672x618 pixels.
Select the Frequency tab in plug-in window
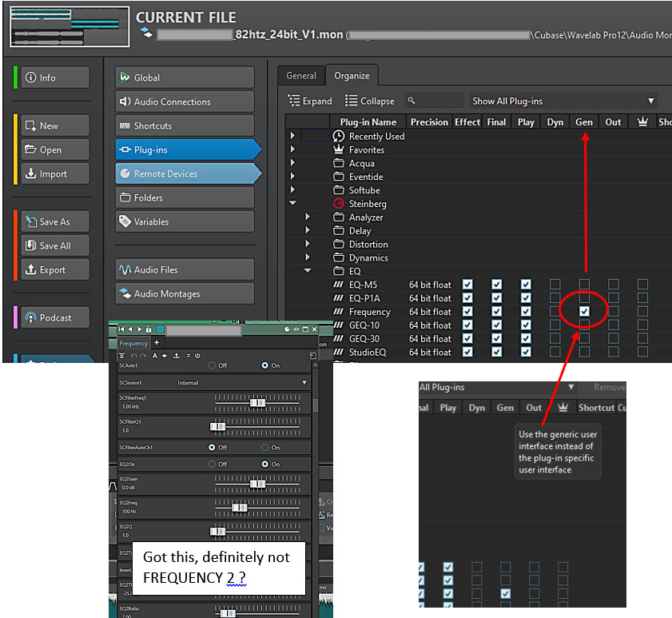click(x=133, y=343)
